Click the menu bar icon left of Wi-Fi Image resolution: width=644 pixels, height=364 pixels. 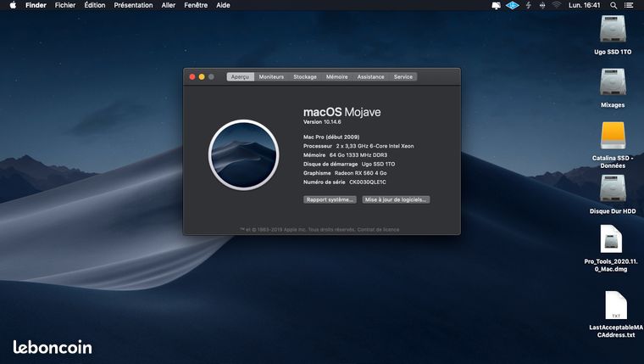pyautogui.click(x=542, y=5)
